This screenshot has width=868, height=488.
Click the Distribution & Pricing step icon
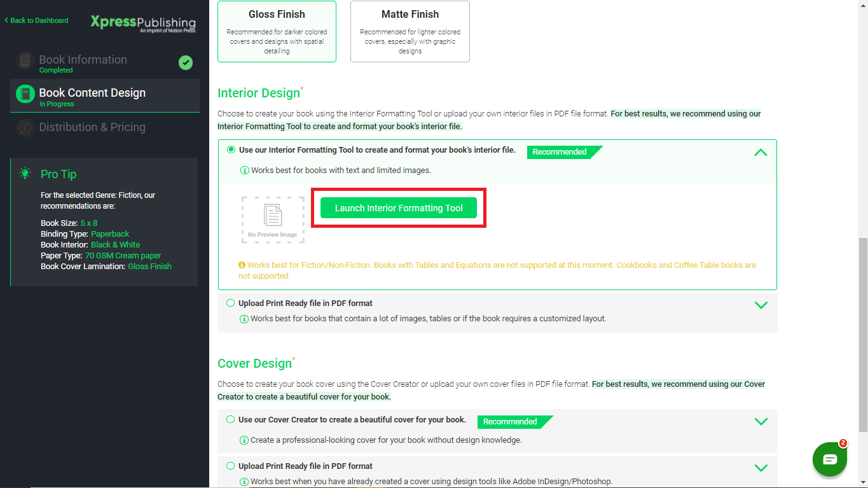coord(25,127)
